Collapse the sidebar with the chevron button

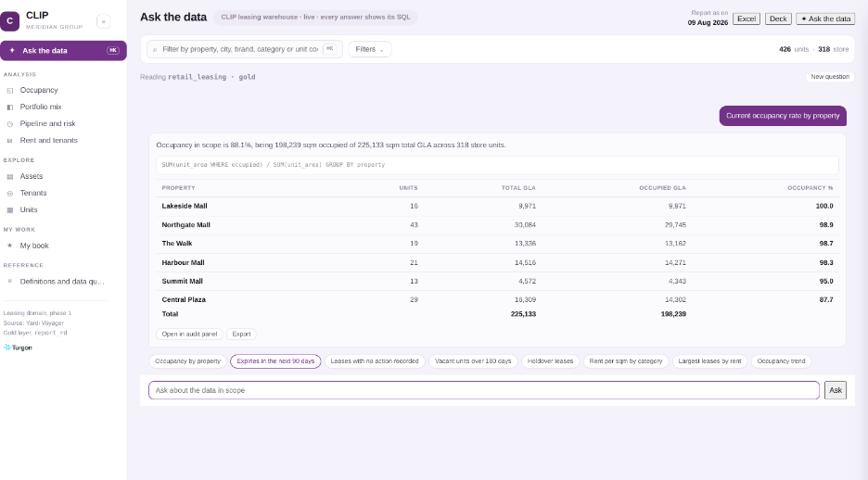click(x=104, y=21)
